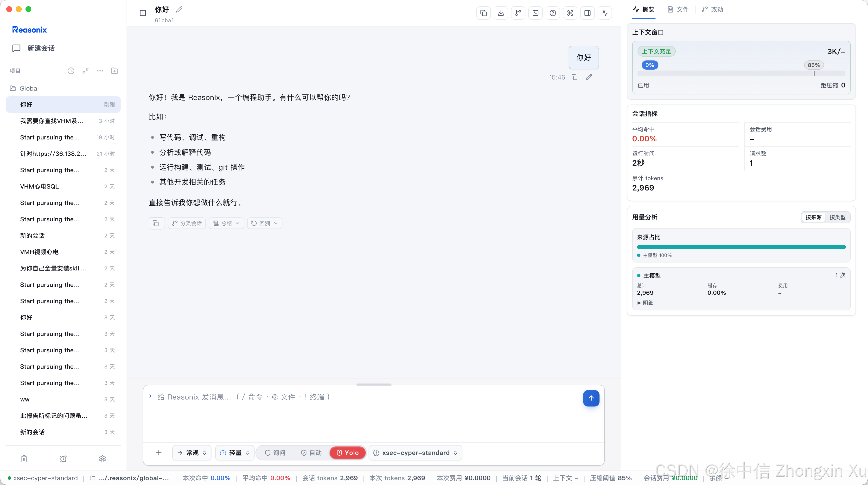Open the 回溯 dropdown under the reply

point(264,223)
